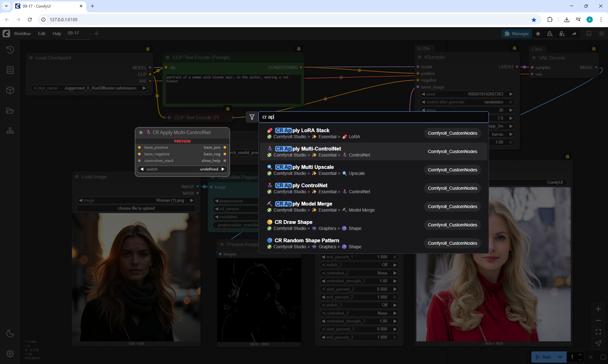This screenshot has height=364, width=608.
Task: Click the Manager button
Action: pos(516,34)
